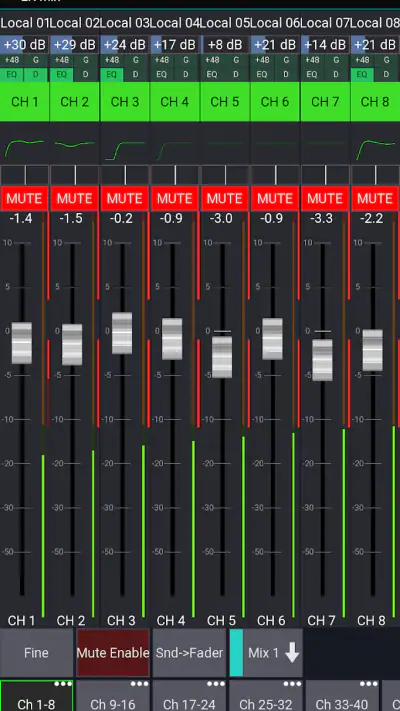Switch to the Ch 1-8 bank tab
This screenshot has width=400, height=711.
pos(36,696)
